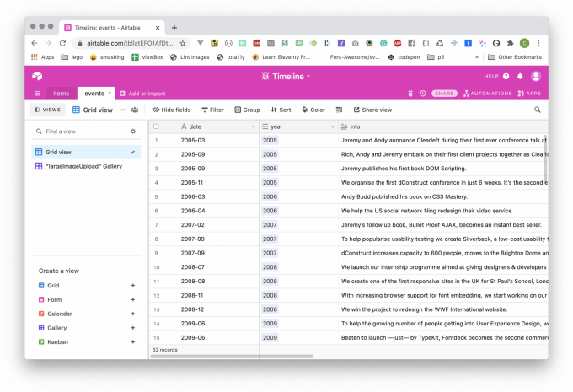Click the collaborators people icon
573x392 pixels.
click(135, 110)
